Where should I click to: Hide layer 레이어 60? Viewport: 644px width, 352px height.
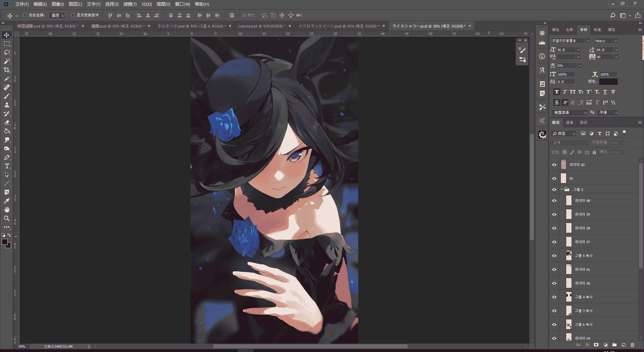[554, 201]
